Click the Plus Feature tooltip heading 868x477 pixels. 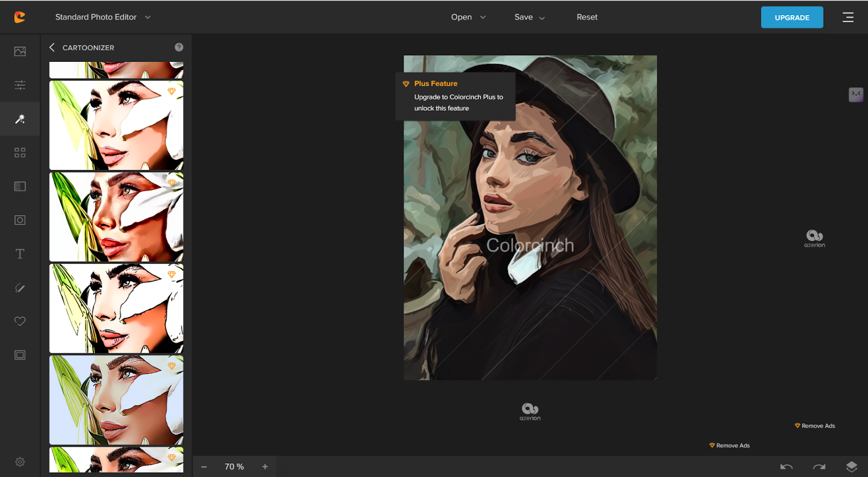point(436,83)
